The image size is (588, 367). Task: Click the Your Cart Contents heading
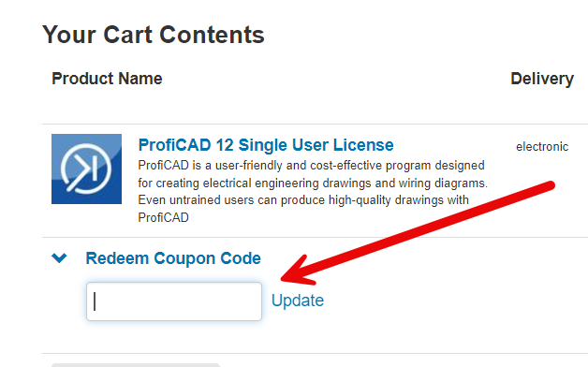point(154,35)
